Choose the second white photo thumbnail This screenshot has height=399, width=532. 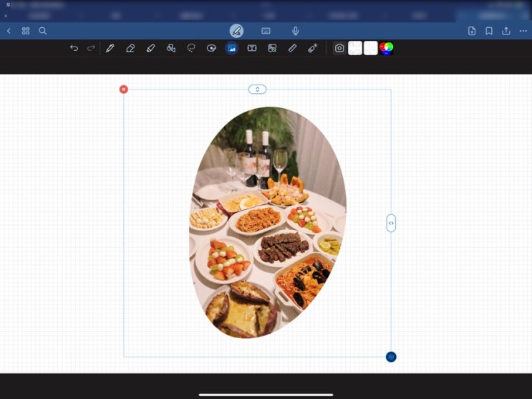click(x=370, y=48)
